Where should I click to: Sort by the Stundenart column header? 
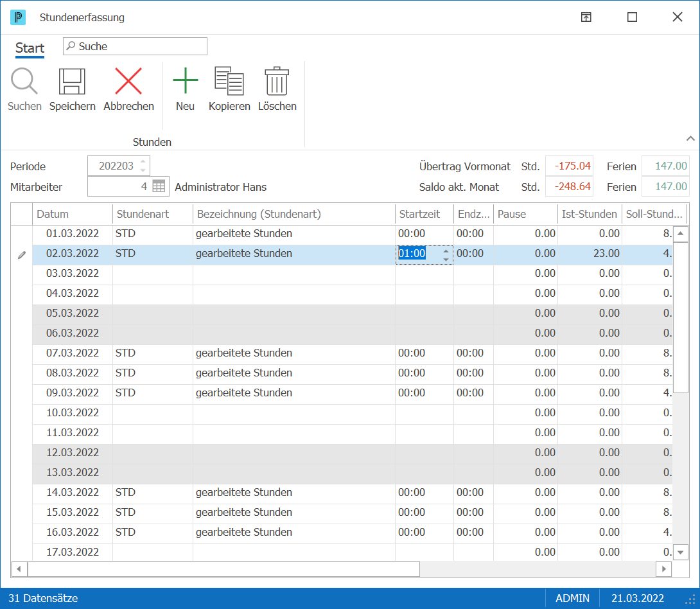pos(153,215)
